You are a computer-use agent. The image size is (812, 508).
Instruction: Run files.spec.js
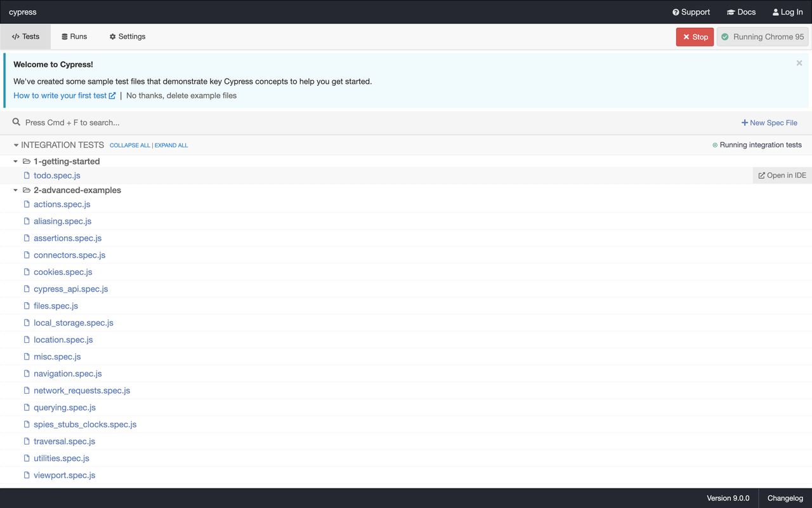[56, 306]
